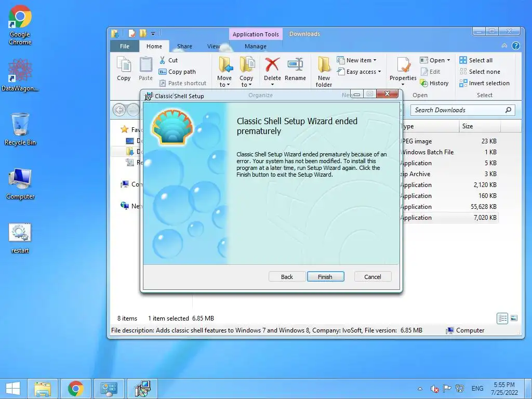Open the Windows Start button
The height and width of the screenshot is (399, 532).
pyautogui.click(x=13, y=389)
